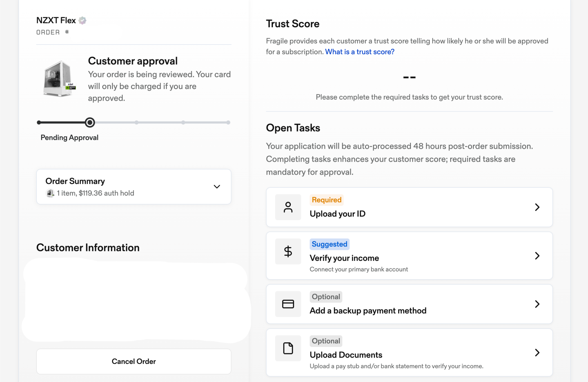Open backup payment method task arrow

coord(537,304)
